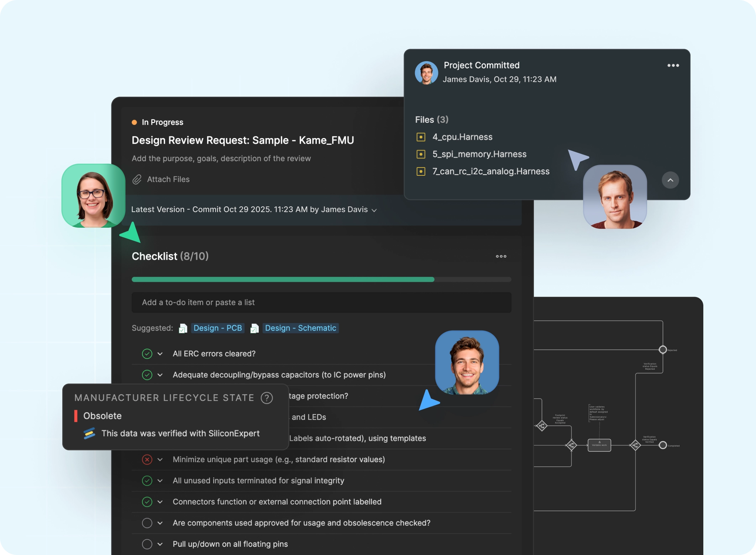Click the checklist green progress bar
The image size is (756, 555).
pyautogui.click(x=283, y=280)
